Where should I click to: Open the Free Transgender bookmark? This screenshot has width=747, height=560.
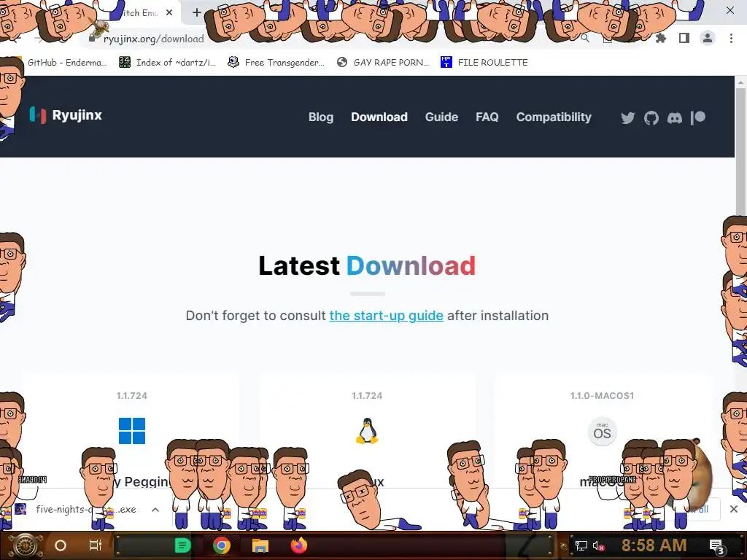(x=276, y=63)
